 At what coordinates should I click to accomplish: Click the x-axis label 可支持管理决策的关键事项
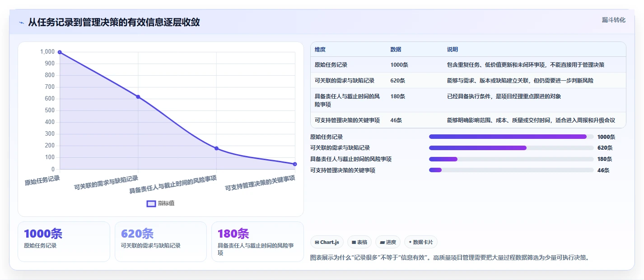260,184
